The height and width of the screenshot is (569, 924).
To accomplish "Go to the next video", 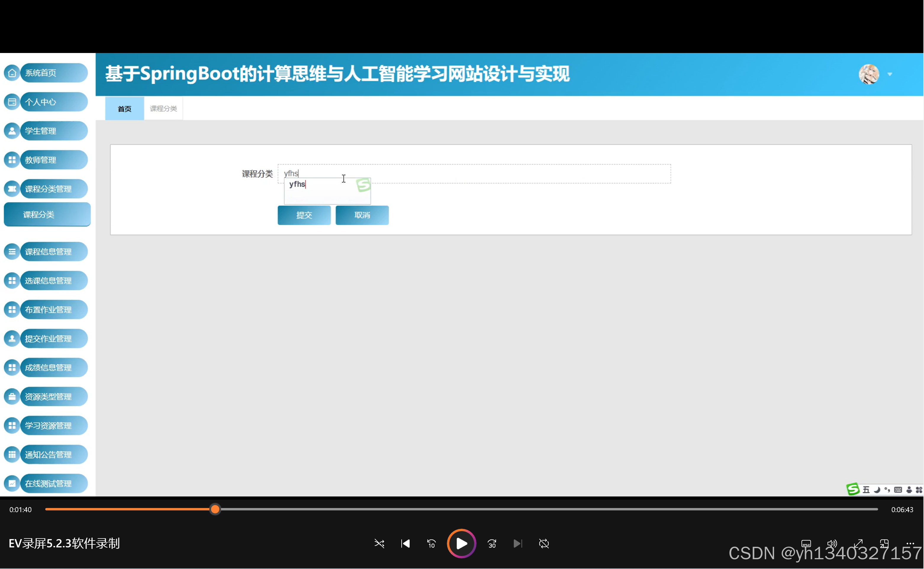I will [x=518, y=544].
